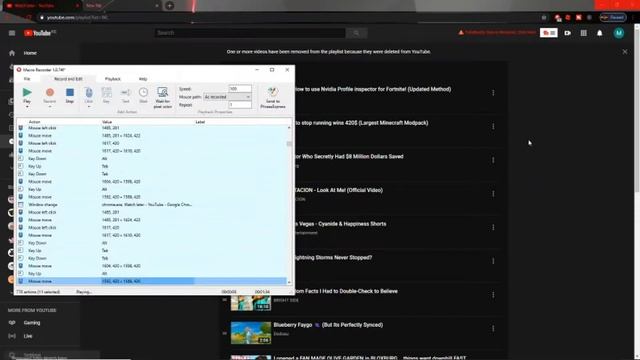Open options menu for Cyanide & Happiness Shorts video
Screen dimensions: 640x360
(x=493, y=227)
